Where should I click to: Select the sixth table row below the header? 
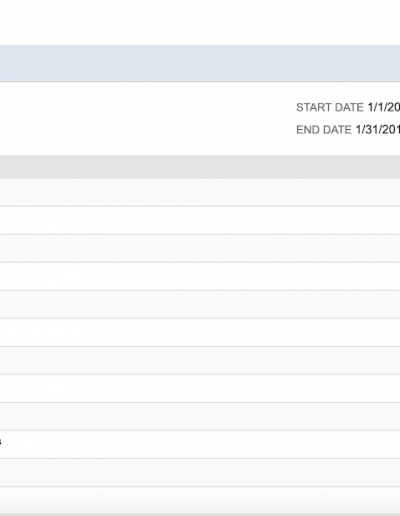(200, 332)
